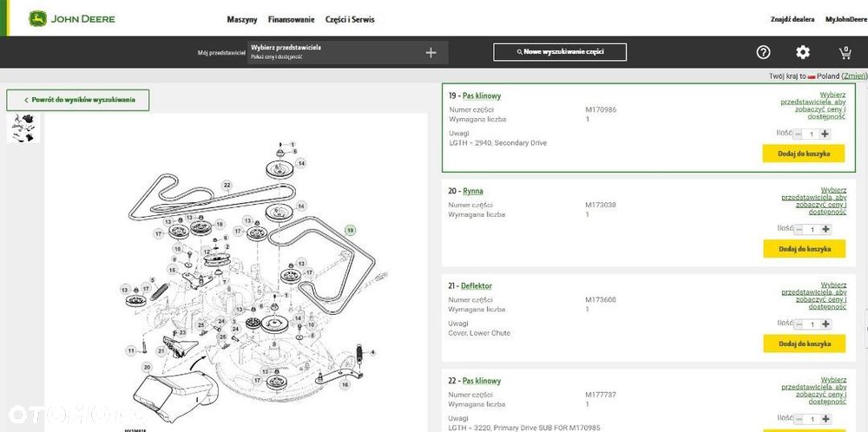Increase quantity for Rynna

coord(825,229)
